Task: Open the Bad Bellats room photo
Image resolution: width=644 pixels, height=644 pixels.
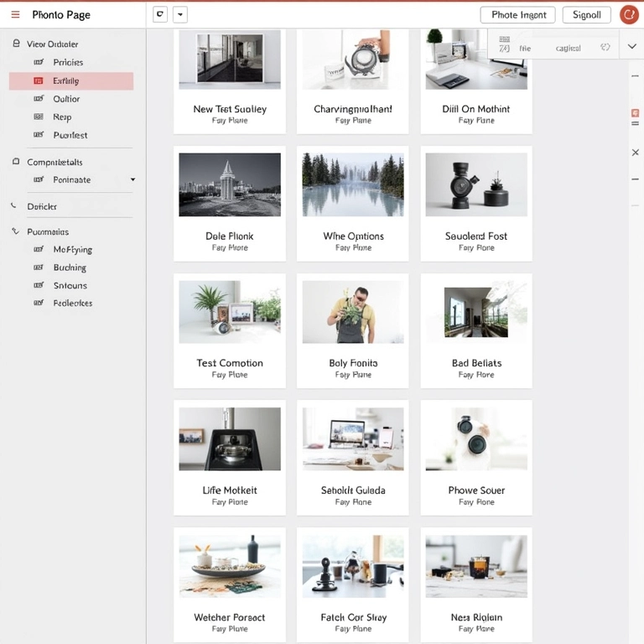Action: [x=476, y=312]
